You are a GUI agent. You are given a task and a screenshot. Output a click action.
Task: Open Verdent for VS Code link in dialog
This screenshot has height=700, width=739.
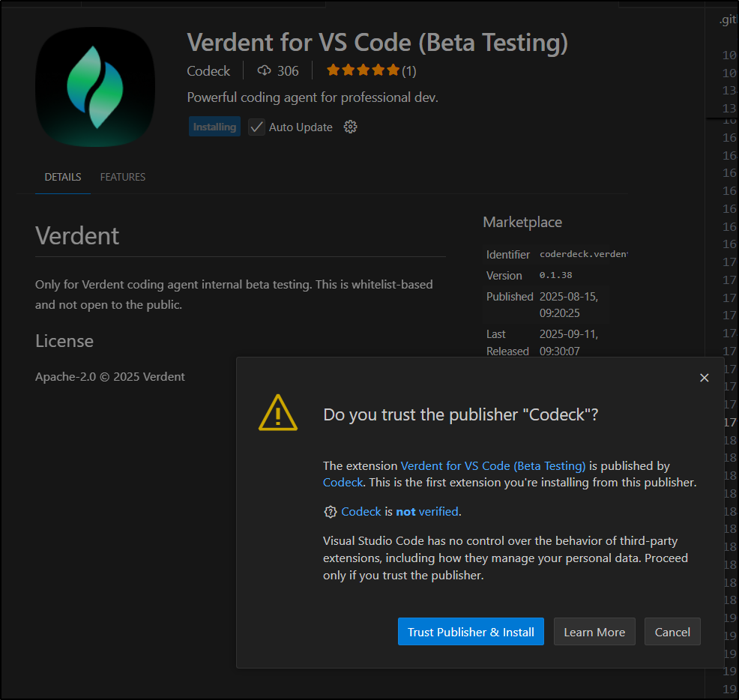click(492, 465)
